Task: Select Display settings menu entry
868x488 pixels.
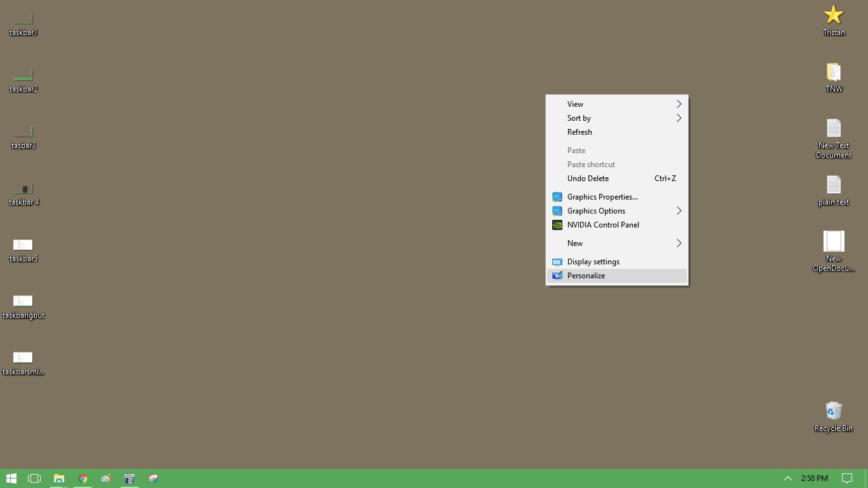Action: [x=593, y=262]
